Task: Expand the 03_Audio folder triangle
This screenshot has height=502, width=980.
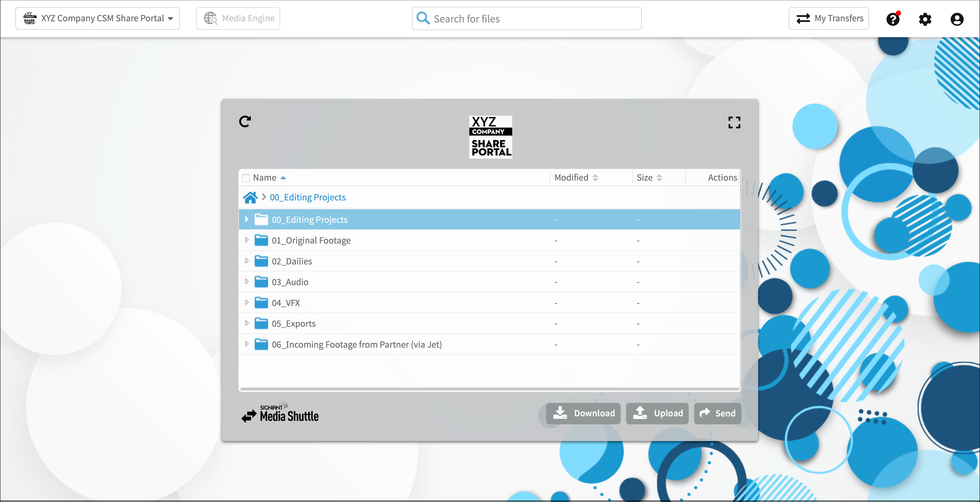Action: coord(246,282)
